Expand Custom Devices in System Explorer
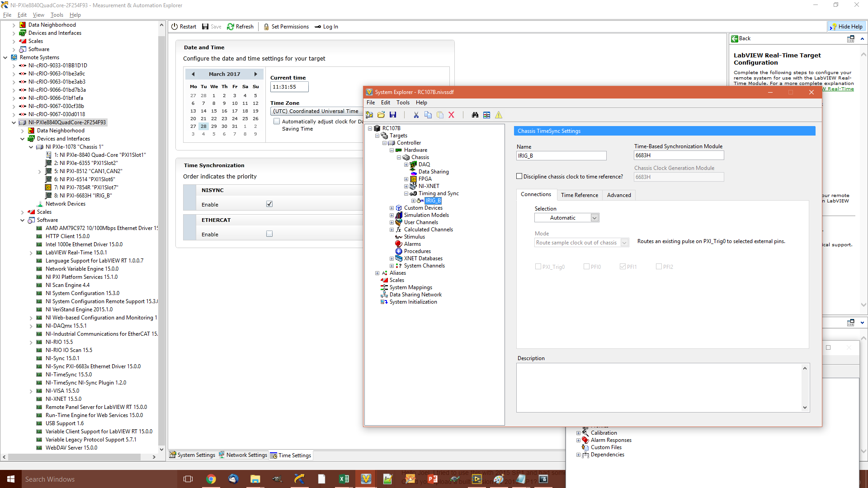Viewport: 868px width, 488px height. [392, 208]
